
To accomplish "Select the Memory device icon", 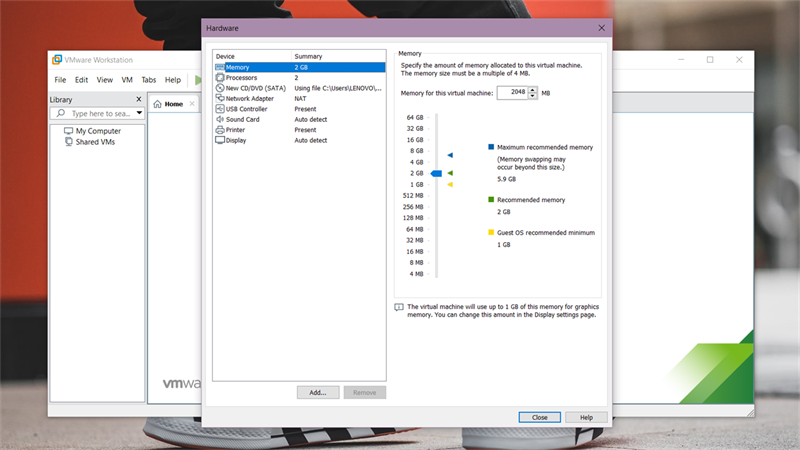I will (220, 67).
